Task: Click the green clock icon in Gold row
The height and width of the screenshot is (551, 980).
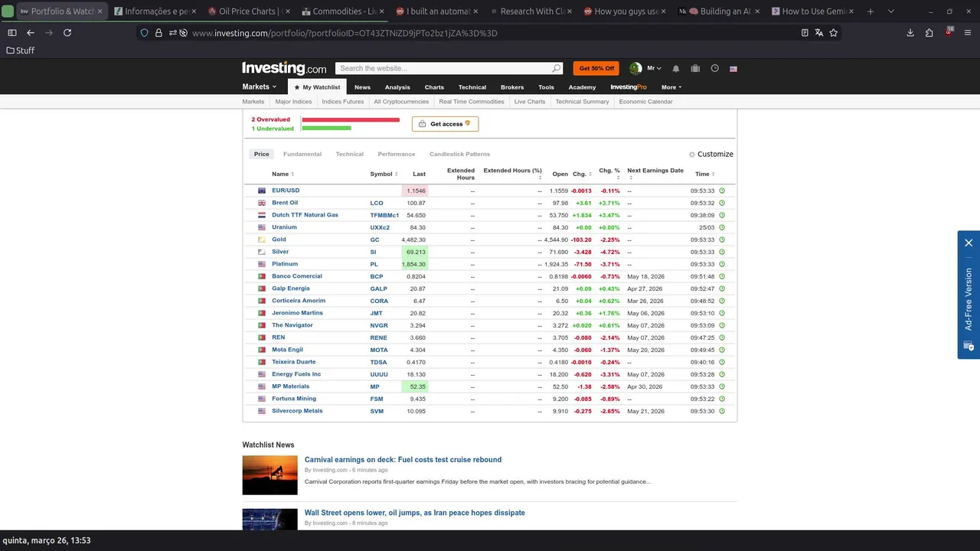Action: pyautogui.click(x=722, y=240)
